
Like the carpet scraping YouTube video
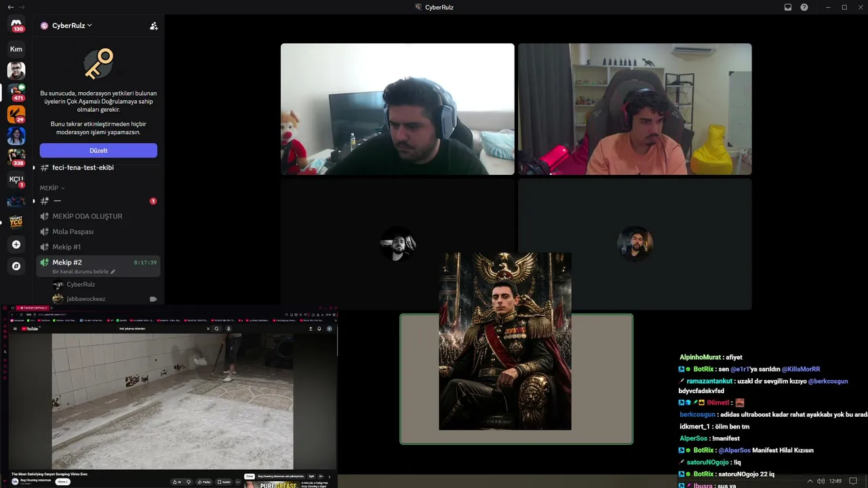pos(177,482)
